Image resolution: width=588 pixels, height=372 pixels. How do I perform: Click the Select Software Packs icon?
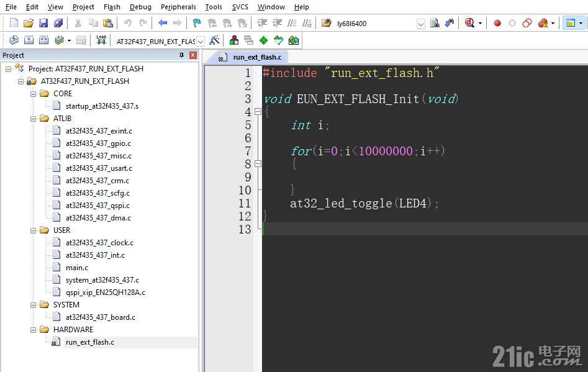coord(279,40)
